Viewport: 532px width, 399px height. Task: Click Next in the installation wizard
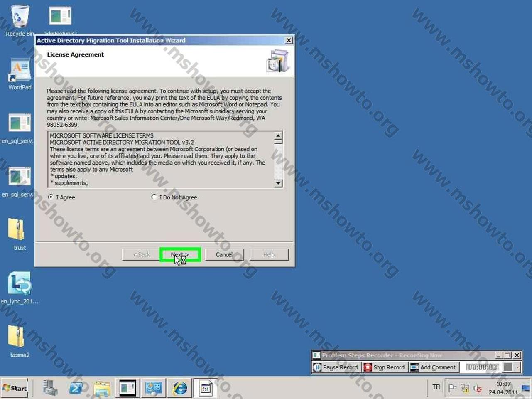coord(180,254)
